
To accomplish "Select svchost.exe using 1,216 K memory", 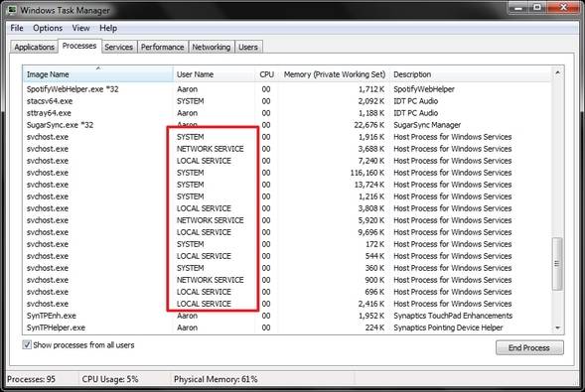I will click(x=286, y=196).
